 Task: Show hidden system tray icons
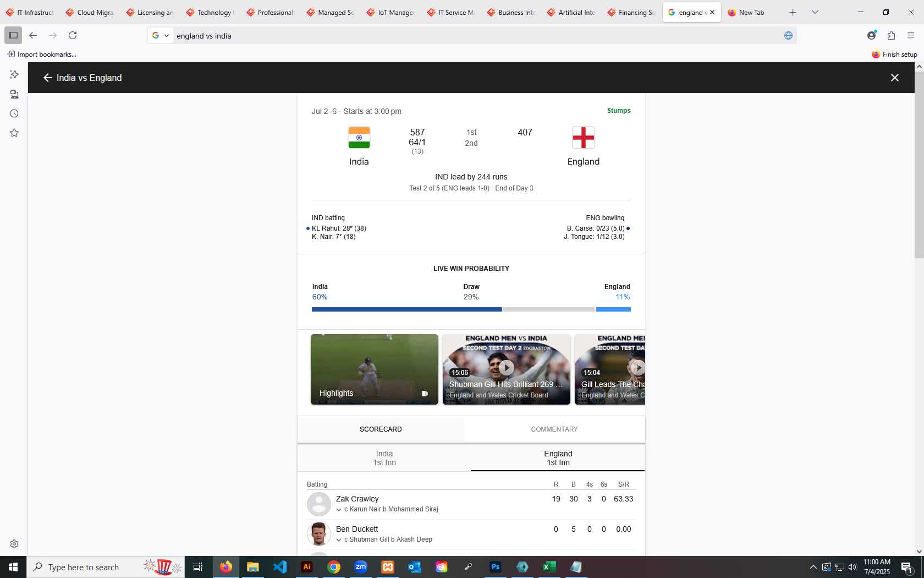pyautogui.click(x=813, y=567)
